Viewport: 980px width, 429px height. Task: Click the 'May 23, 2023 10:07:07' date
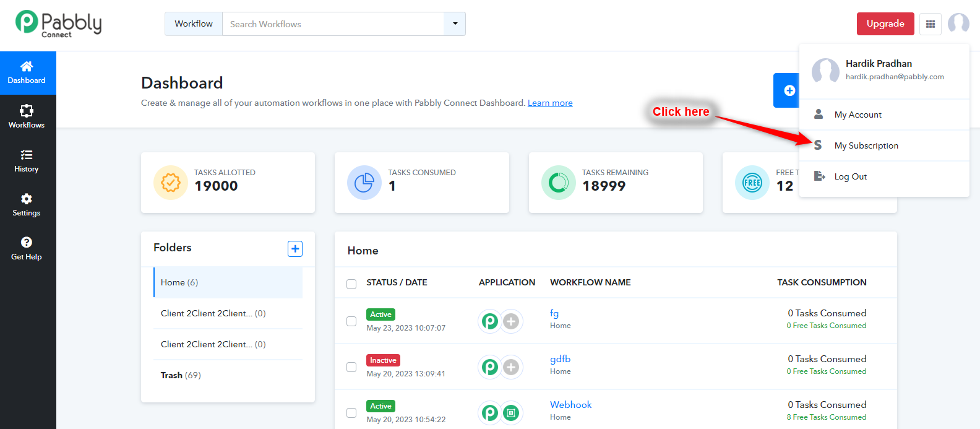pyautogui.click(x=406, y=328)
